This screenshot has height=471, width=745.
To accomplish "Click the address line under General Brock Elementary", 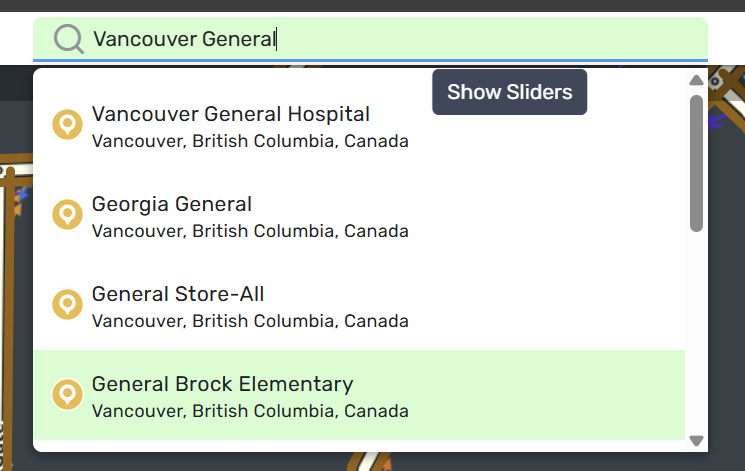I will pos(250,411).
